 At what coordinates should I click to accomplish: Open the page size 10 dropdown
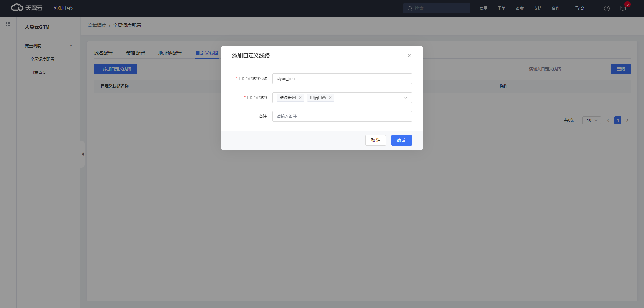click(x=591, y=120)
